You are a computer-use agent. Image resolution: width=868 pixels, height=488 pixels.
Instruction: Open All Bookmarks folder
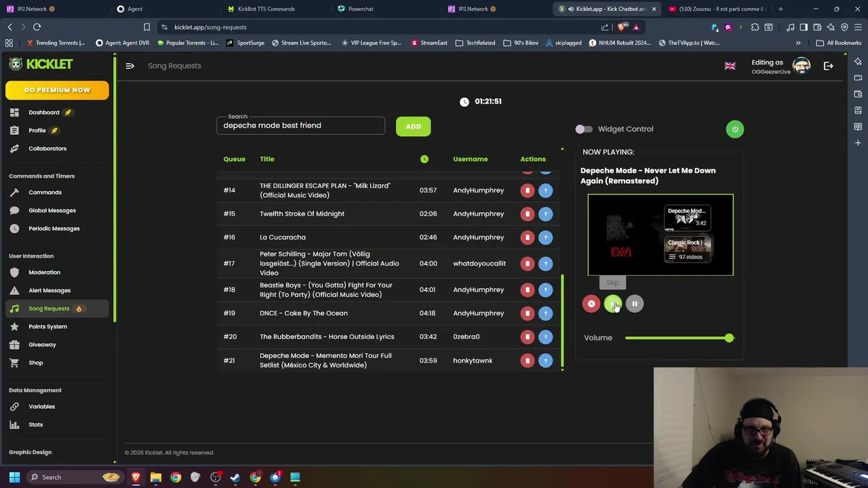pos(839,43)
